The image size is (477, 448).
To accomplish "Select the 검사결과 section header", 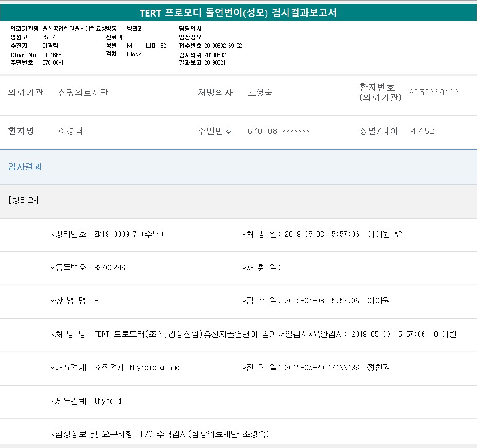I will pyautogui.click(x=25, y=167).
